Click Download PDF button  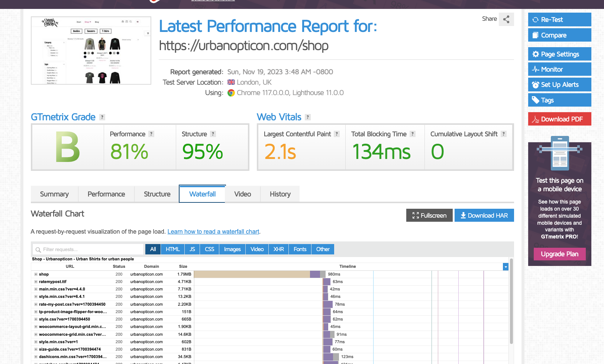559,119
